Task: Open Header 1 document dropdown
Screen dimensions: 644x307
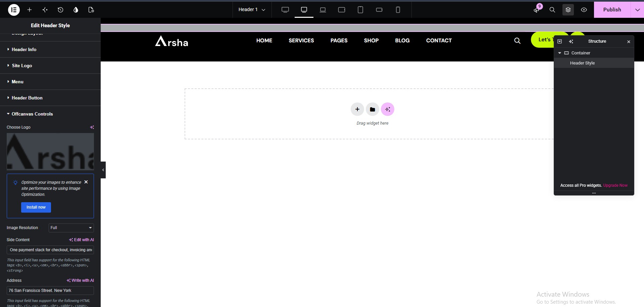Action: 252,10
